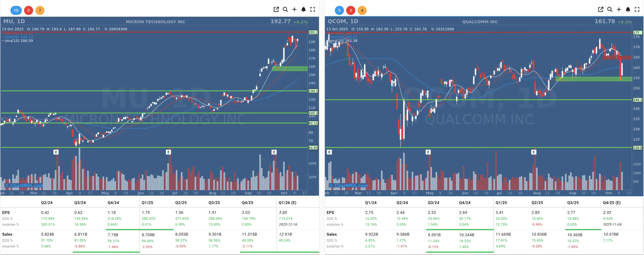
Task: Open QCOM chart in new window icon
Action: (600, 9)
